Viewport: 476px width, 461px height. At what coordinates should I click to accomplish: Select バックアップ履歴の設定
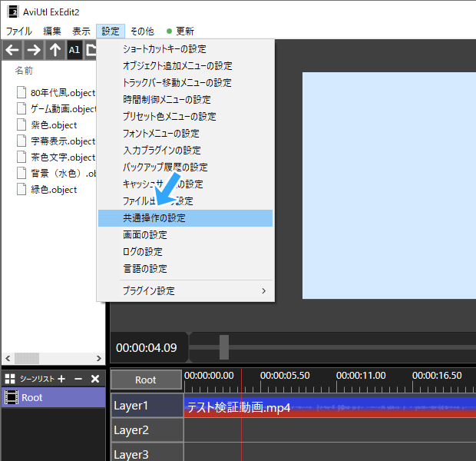coord(185,167)
